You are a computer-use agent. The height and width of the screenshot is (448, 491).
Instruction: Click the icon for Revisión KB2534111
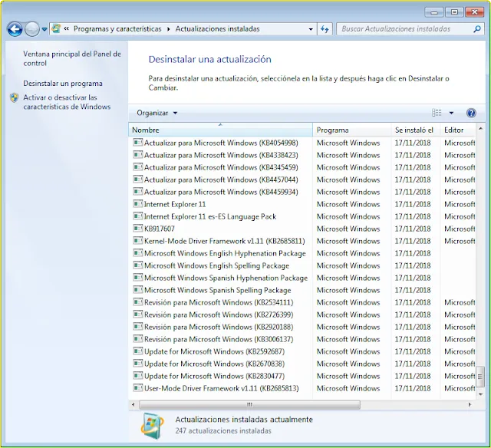(x=138, y=301)
